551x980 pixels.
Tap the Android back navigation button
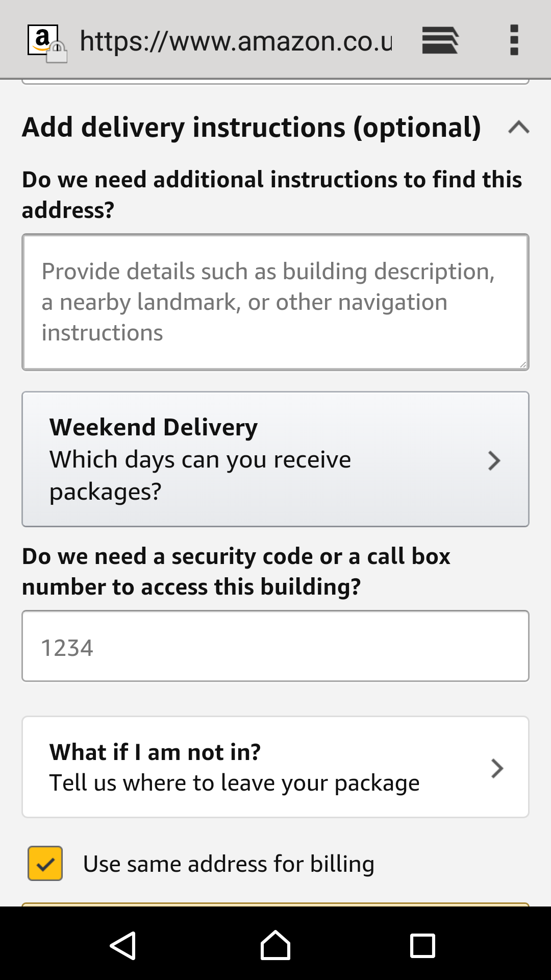click(x=123, y=946)
